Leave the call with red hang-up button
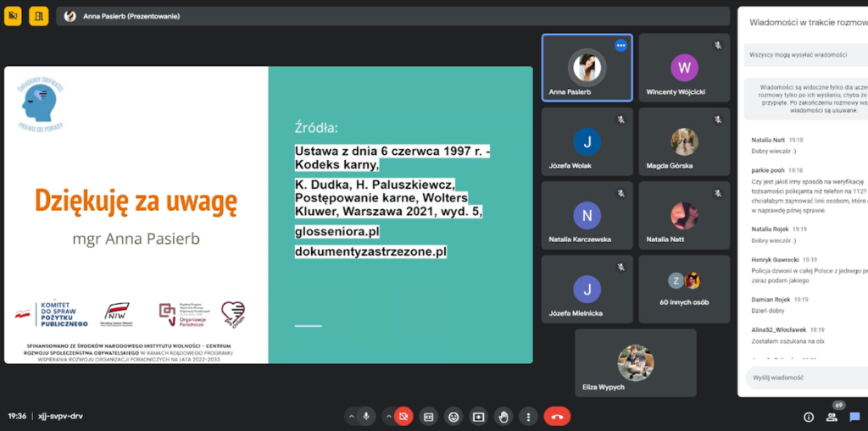The height and width of the screenshot is (431, 868). pyautogui.click(x=557, y=417)
